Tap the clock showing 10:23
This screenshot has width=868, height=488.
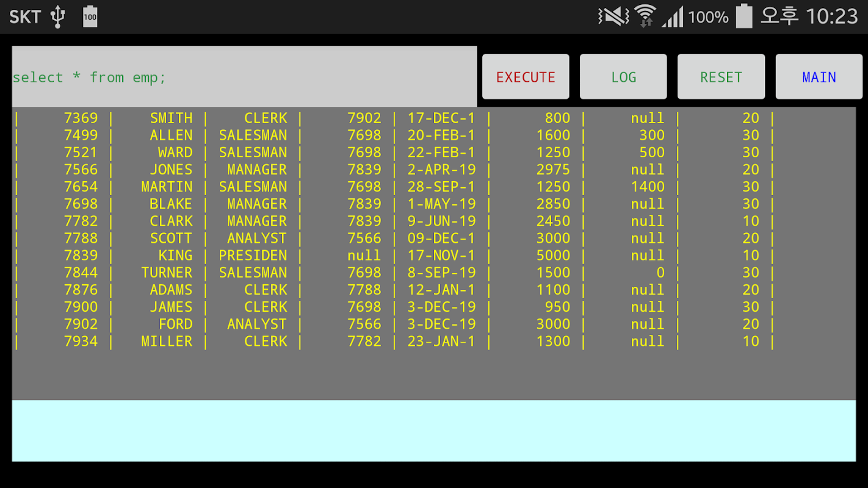(832, 16)
